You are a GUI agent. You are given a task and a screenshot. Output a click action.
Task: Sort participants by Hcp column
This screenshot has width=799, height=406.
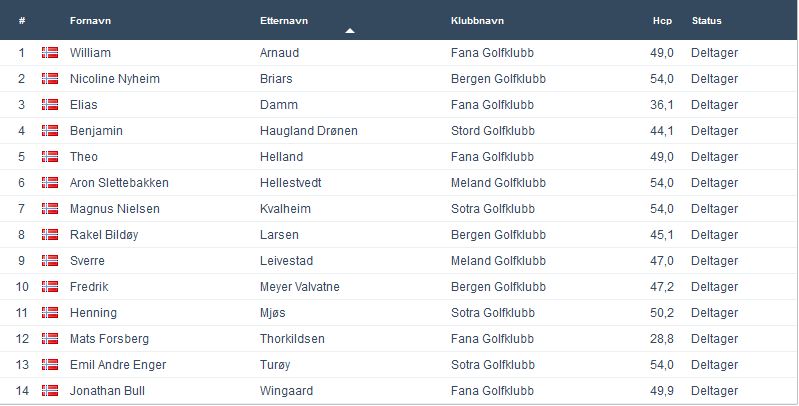[661, 21]
